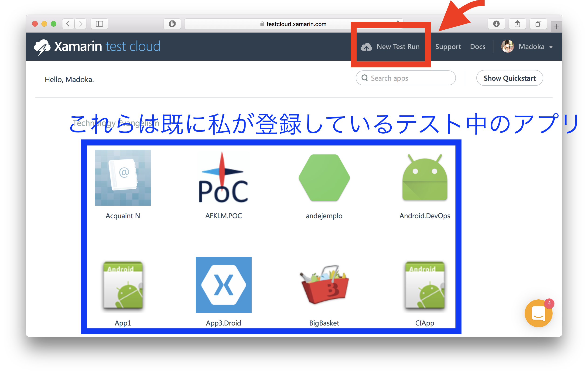The width and height of the screenshot is (588, 374).
Task: Open the Support page
Action: [448, 46]
